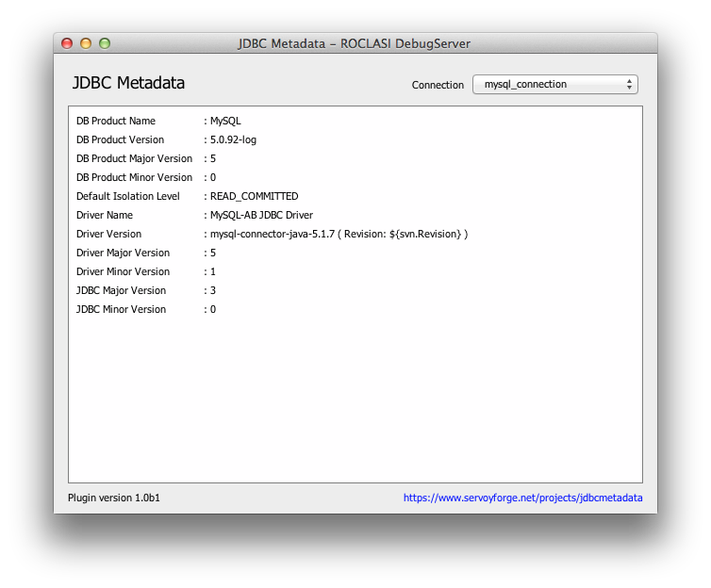Minimize window with the yellow button
The width and height of the screenshot is (711, 588).
coord(86,43)
